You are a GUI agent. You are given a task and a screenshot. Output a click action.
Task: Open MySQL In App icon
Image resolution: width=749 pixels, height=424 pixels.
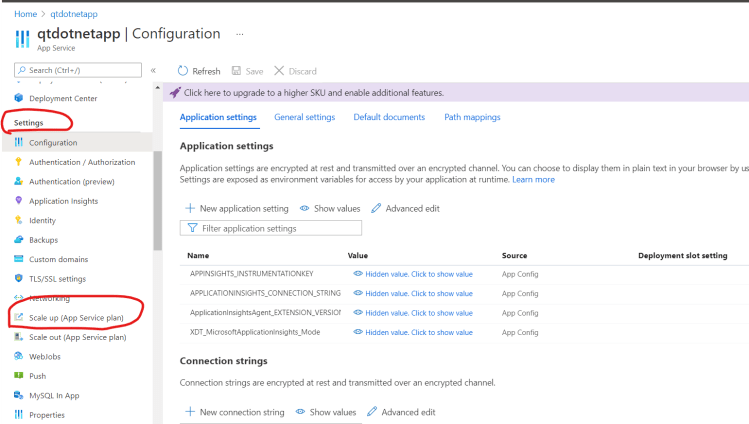[x=19, y=395]
